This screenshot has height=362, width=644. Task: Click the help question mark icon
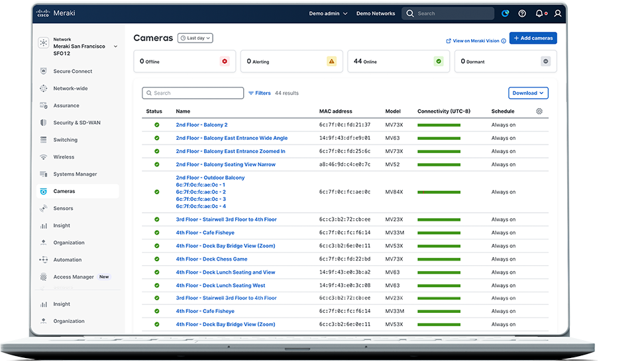pos(522,13)
